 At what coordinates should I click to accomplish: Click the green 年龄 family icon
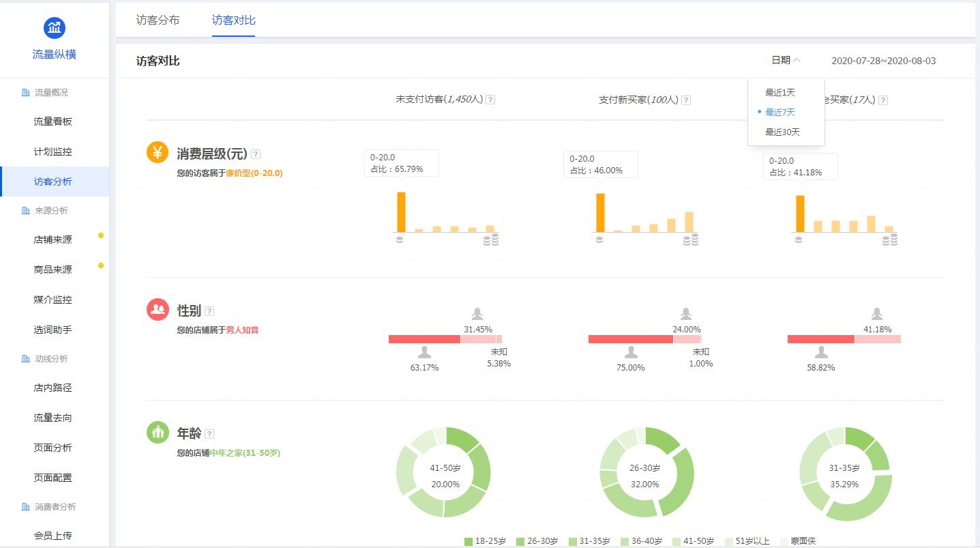pyautogui.click(x=158, y=432)
